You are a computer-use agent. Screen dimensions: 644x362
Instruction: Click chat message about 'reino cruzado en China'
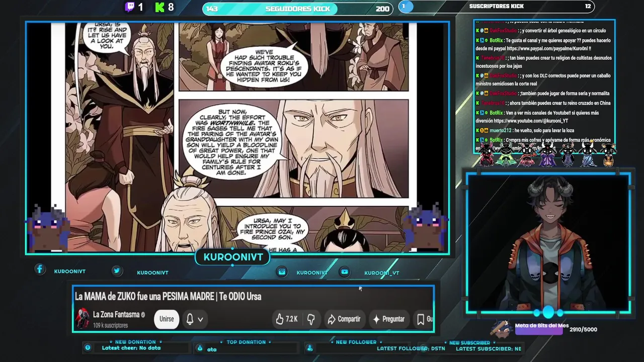(543, 103)
